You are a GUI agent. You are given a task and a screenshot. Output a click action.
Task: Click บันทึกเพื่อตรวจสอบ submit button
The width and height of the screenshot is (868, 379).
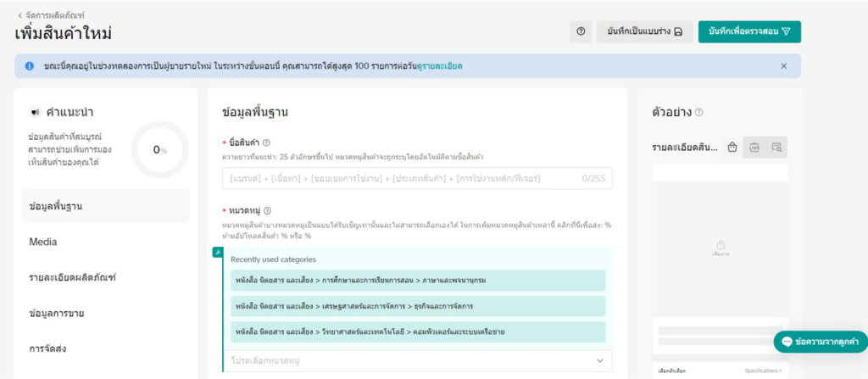(749, 31)
